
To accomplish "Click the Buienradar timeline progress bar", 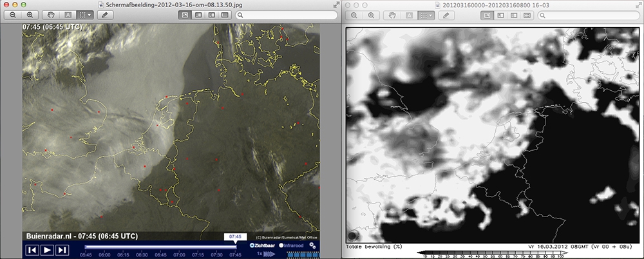I will click(160, 247).
